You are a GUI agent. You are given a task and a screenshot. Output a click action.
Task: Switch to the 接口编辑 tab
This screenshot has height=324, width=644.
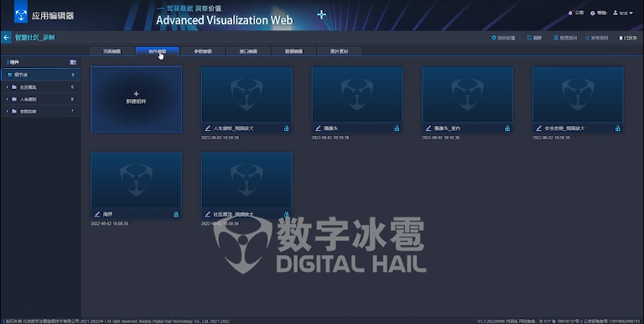point(248,51)
